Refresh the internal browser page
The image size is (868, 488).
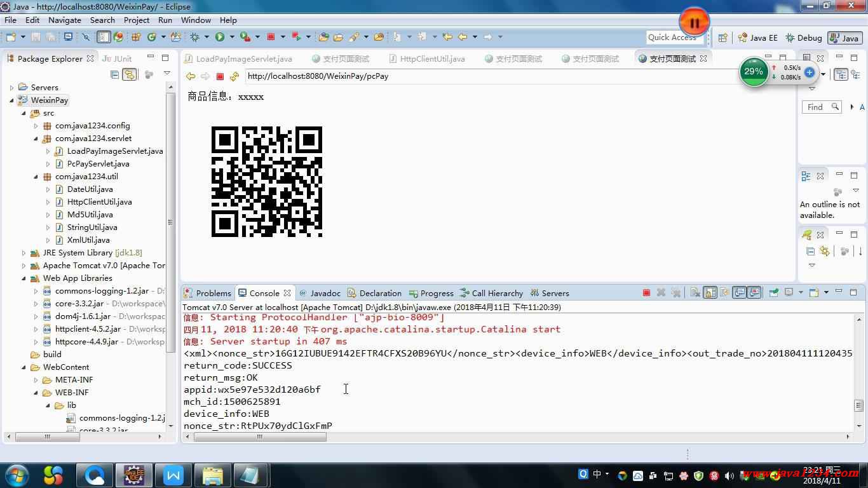(x=234, y=76)
